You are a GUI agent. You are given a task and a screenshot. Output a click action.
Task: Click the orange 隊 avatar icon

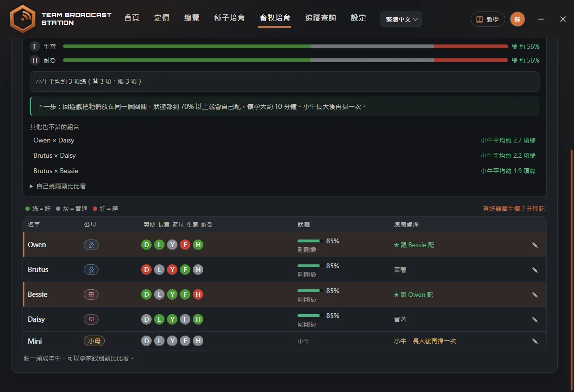[x=517, y=19]
